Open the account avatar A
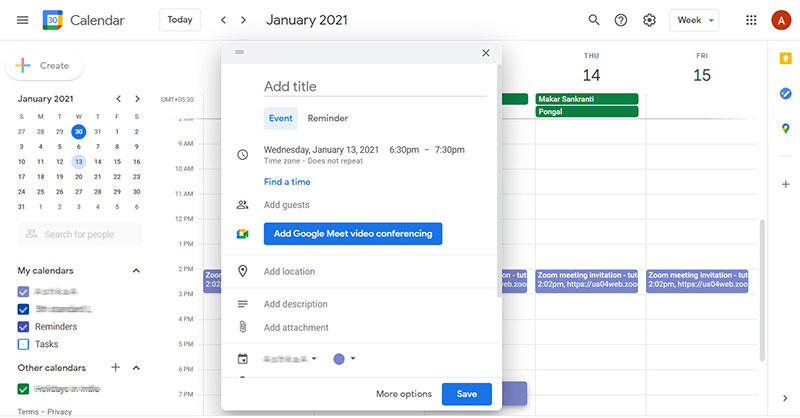 tap(781, 20)
